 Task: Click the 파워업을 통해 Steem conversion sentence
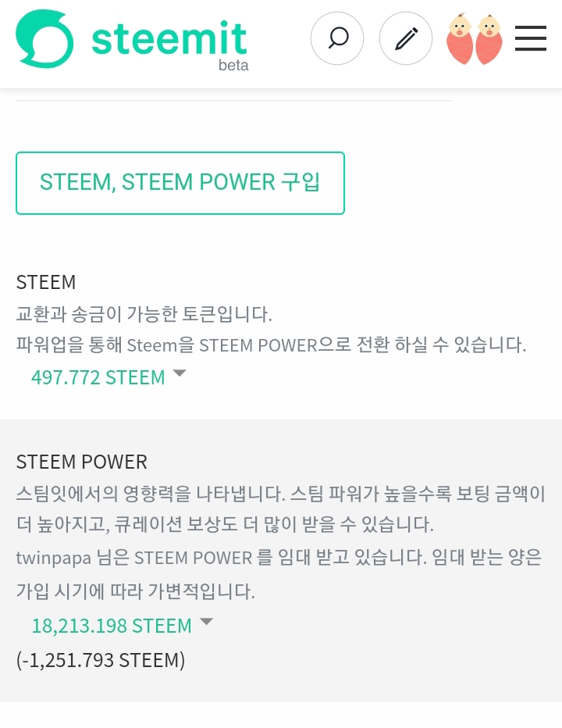click(270, 344)
